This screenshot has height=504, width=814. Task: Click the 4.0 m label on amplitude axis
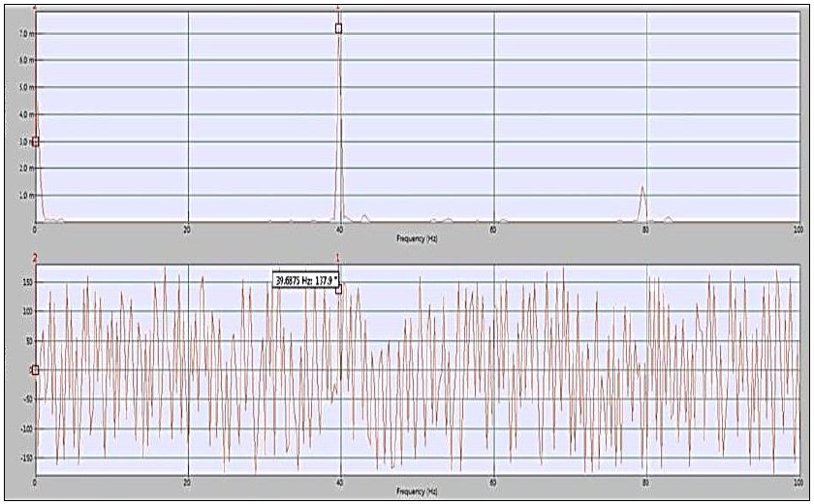coord(26,114)
